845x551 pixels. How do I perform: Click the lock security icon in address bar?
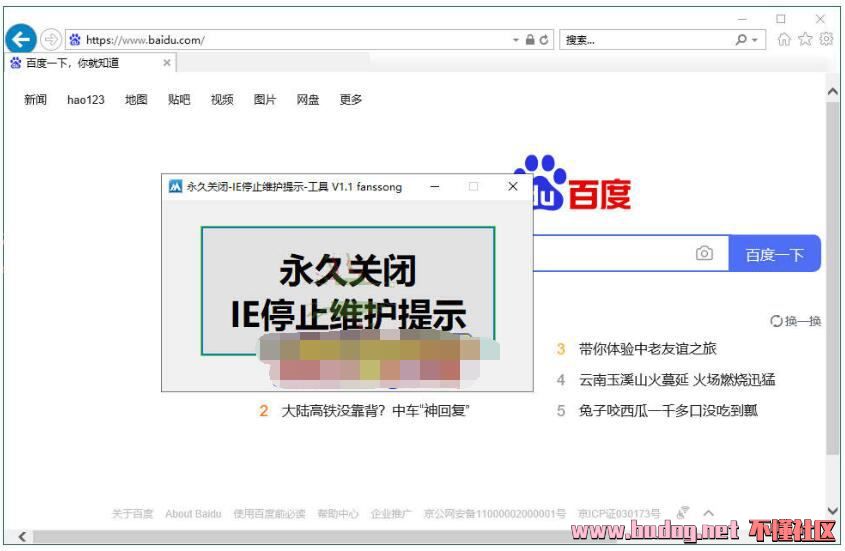(530, 40)
